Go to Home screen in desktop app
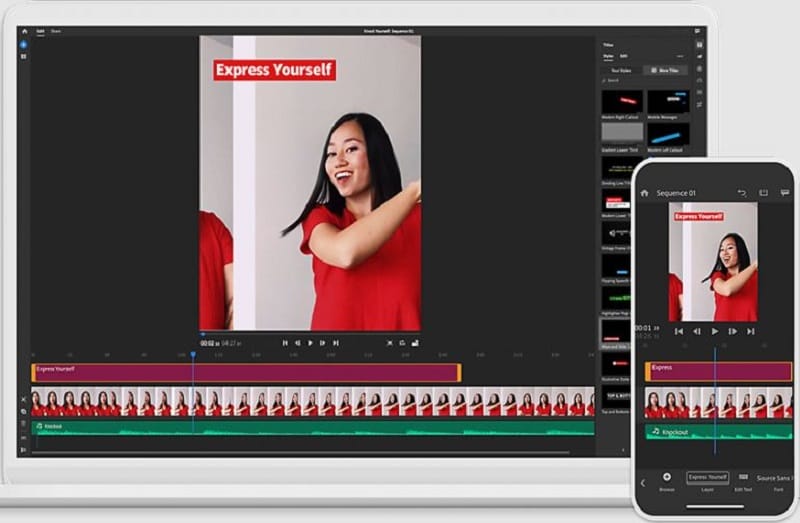 point(24,32)
